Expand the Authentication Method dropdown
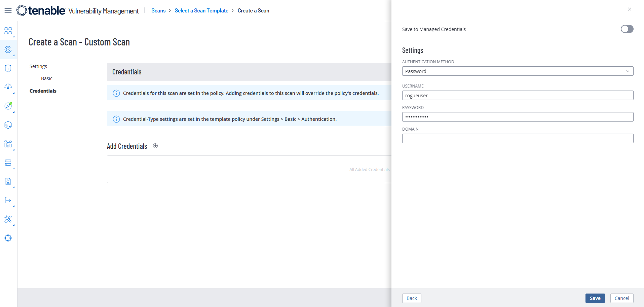Image resolution: width=644 pixels, height=307 pixels. [518, 71]
